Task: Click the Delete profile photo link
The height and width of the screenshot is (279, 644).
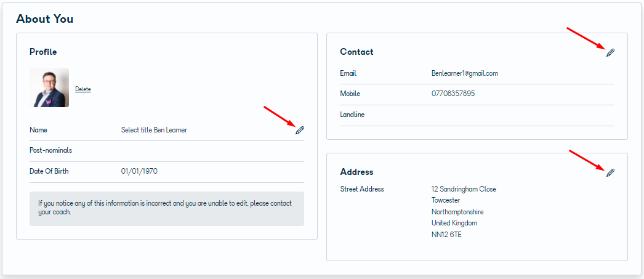Action: pos(83,89)
